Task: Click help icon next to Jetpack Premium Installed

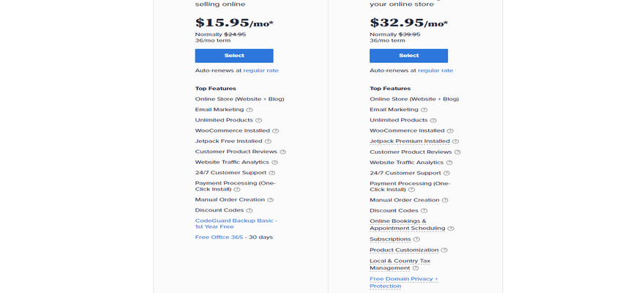Action: [455, 141]
